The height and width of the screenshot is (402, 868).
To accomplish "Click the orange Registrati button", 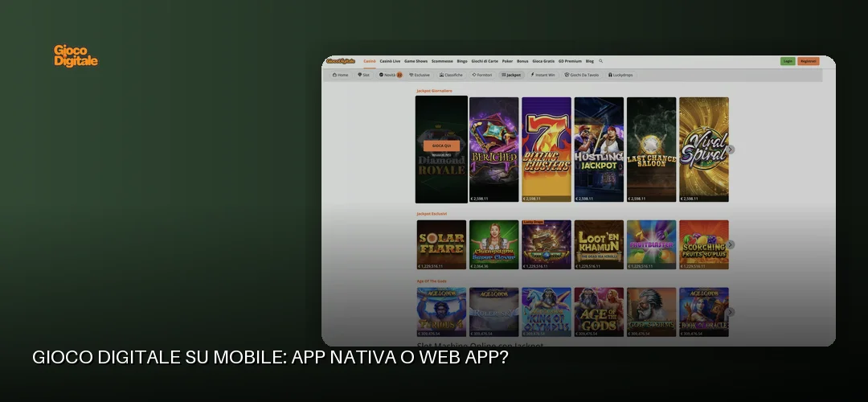I will pyautogui.click(x=809, y=61).
